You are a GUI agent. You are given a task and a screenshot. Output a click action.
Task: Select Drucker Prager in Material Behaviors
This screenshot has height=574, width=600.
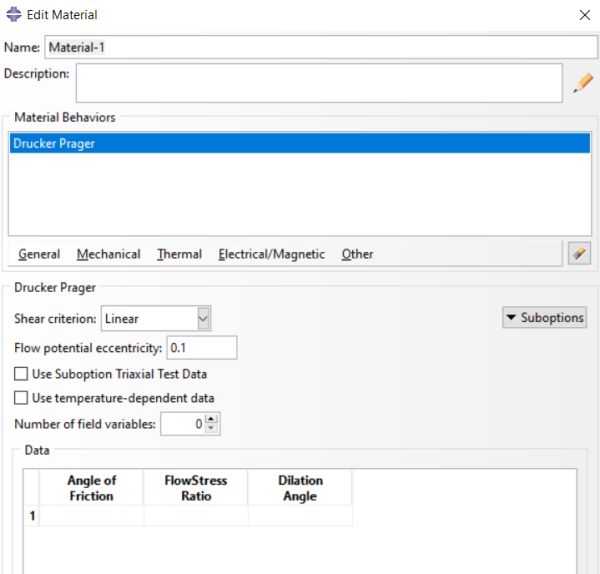(298, 143)
